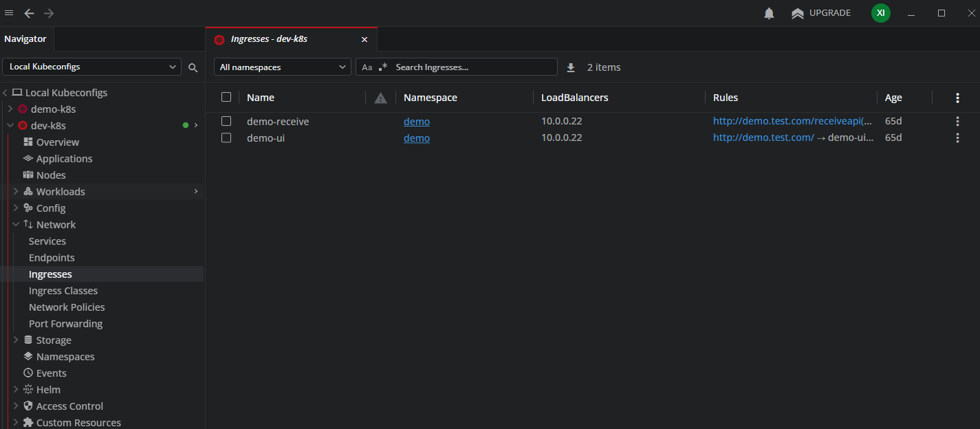Click demo-k8s cluster icon
Viewport: 980px width, 429px height.
(x=23, y=109)
